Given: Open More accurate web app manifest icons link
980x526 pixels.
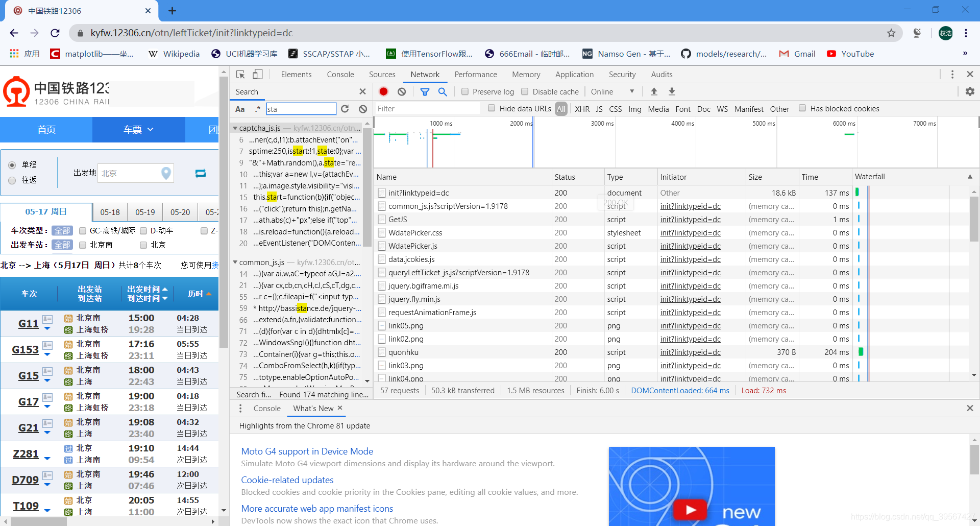Looking at the screenshot, I should click(317, 509).
